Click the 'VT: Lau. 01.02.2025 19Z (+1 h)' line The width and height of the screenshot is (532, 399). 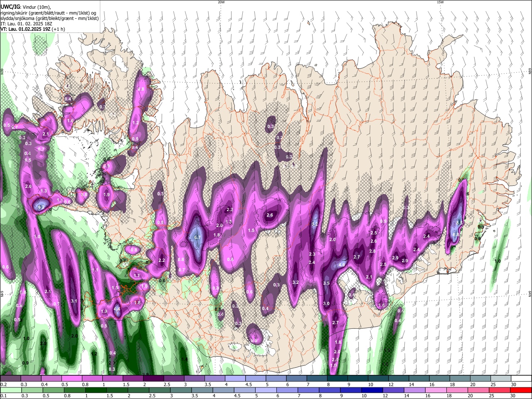(x=32, y=30)
